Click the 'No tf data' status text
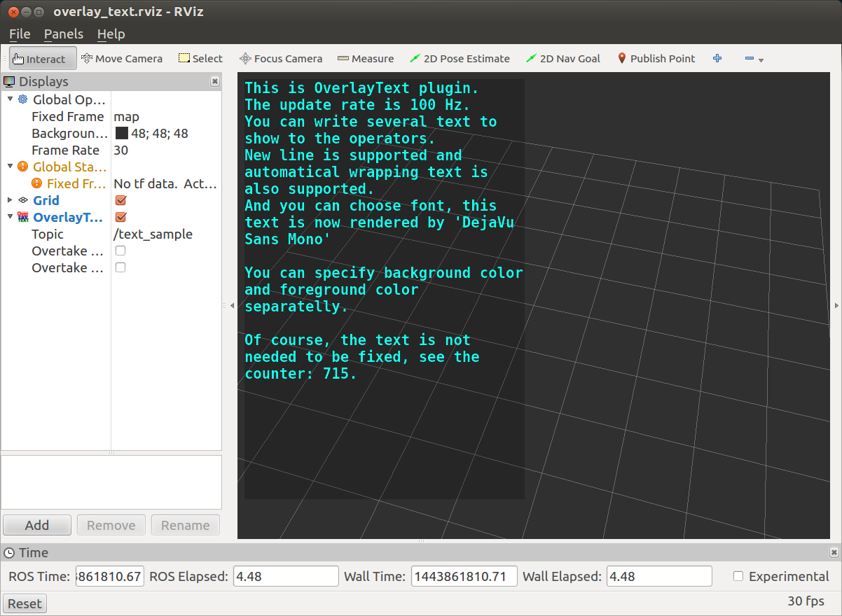 (x=165, y=183)
